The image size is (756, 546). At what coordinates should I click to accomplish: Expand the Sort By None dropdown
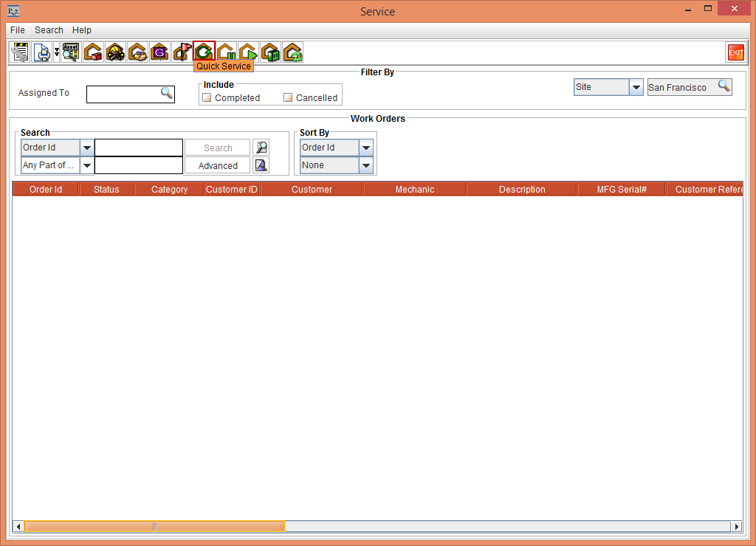[365, 165]
